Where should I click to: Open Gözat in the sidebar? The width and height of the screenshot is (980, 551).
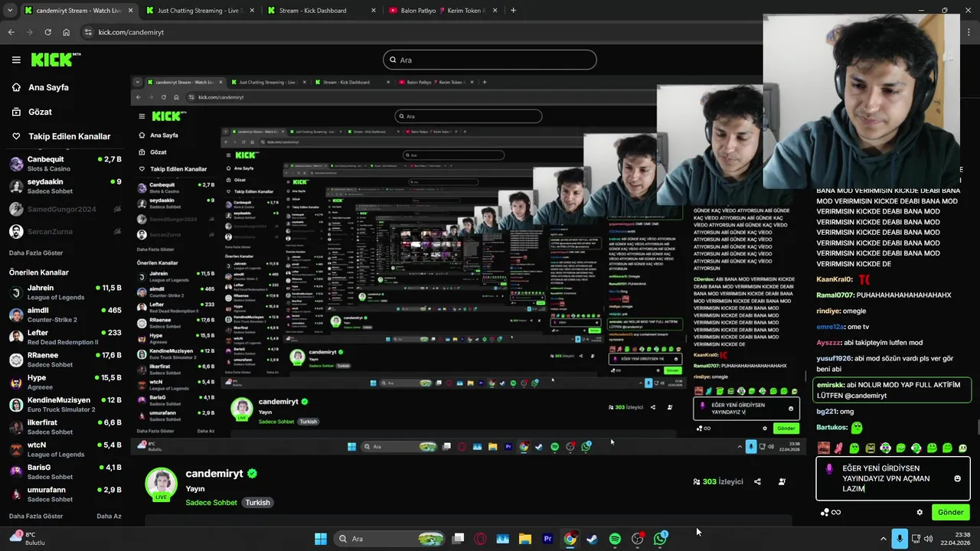coord(31,112)
